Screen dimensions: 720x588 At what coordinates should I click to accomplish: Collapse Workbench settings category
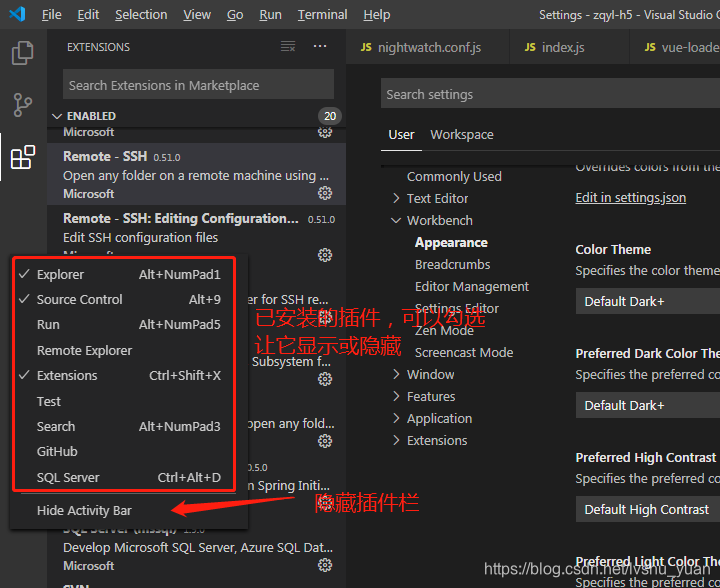pyautogui.click(x=396, y=220)
